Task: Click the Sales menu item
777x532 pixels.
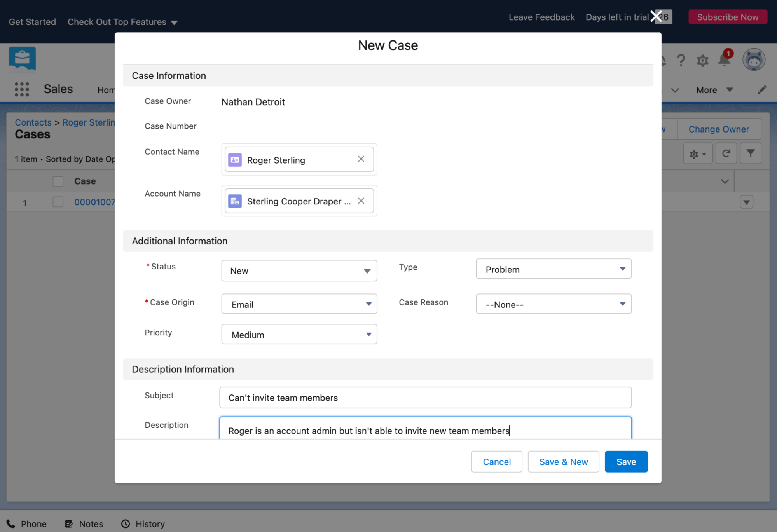Action: click(x=58, y=89)
